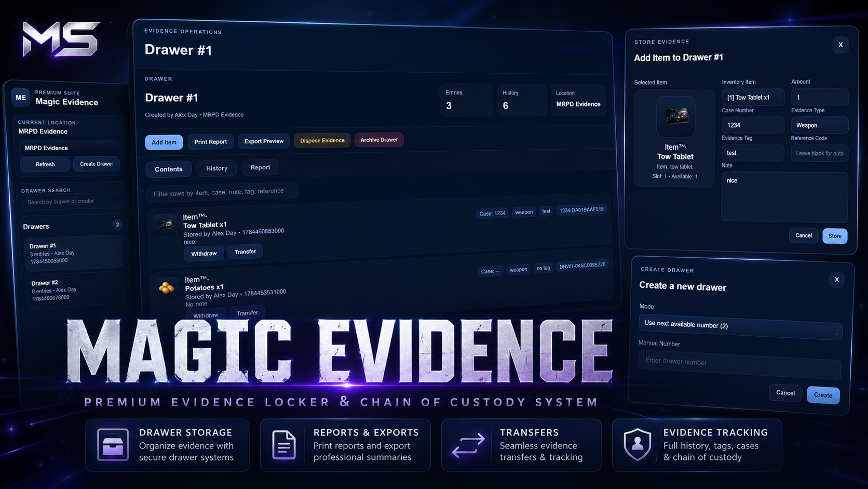Click the Drawer Storage box icon
The image size is (868, 489).
[x=113, y=445]
